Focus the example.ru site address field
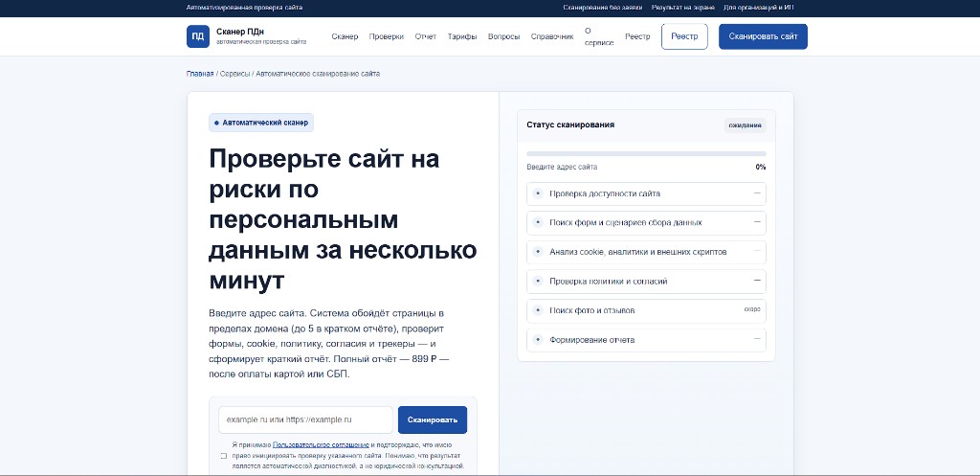Image resolution: width=980 pixels, height=476 pixels. (x=305, y=419)
